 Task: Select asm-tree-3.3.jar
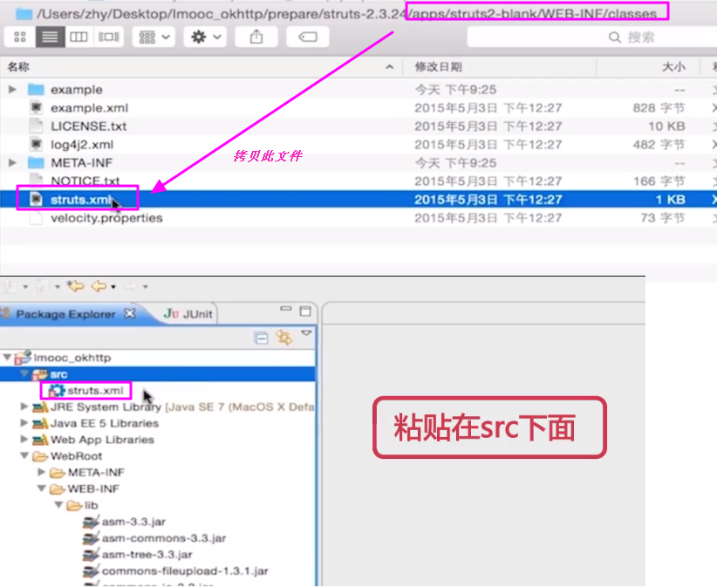[x=147, y=555]
